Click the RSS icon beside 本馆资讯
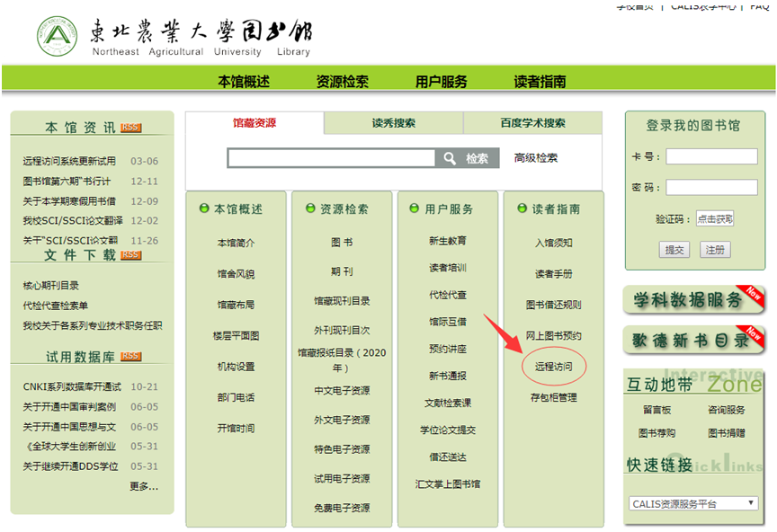 (x=130, y=128)
